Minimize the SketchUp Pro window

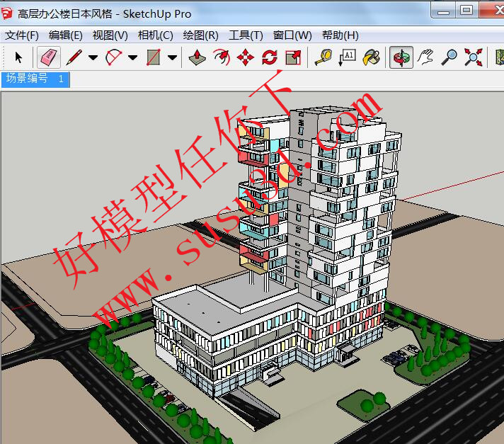(443, 11)
